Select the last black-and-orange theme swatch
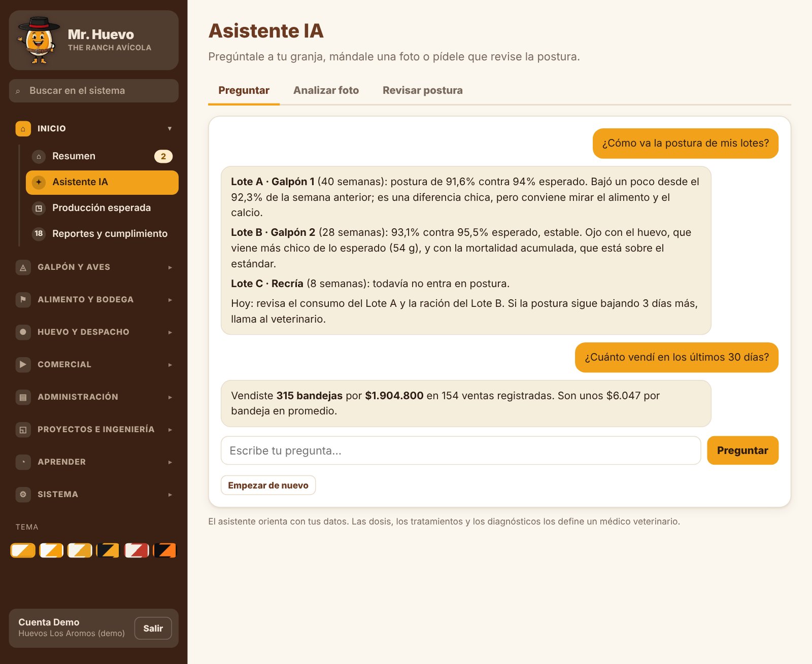The image size is (812, 664). pyautogui.click(x=165, y=550)
